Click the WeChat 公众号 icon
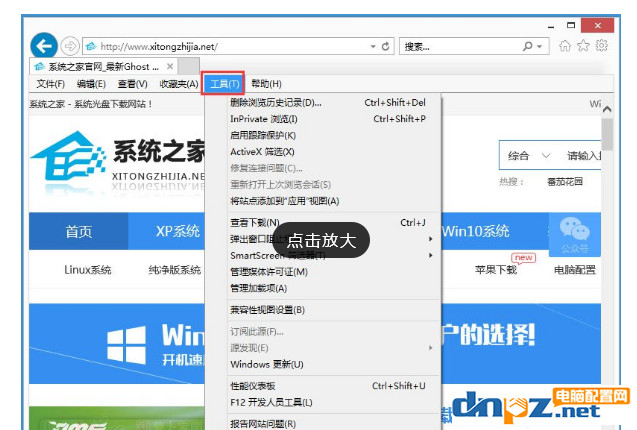This screenshot has height=430, width=637. pos(574,235)
